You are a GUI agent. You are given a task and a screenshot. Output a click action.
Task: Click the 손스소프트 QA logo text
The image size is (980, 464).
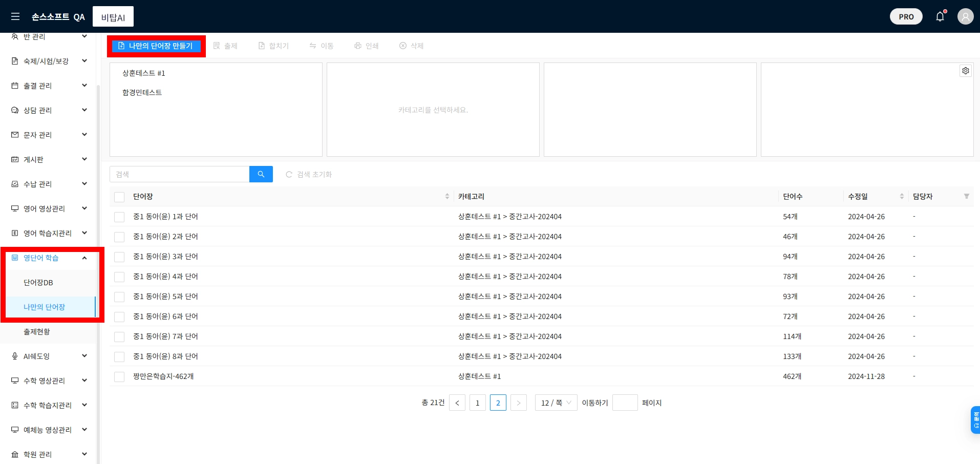coord(58,17)
